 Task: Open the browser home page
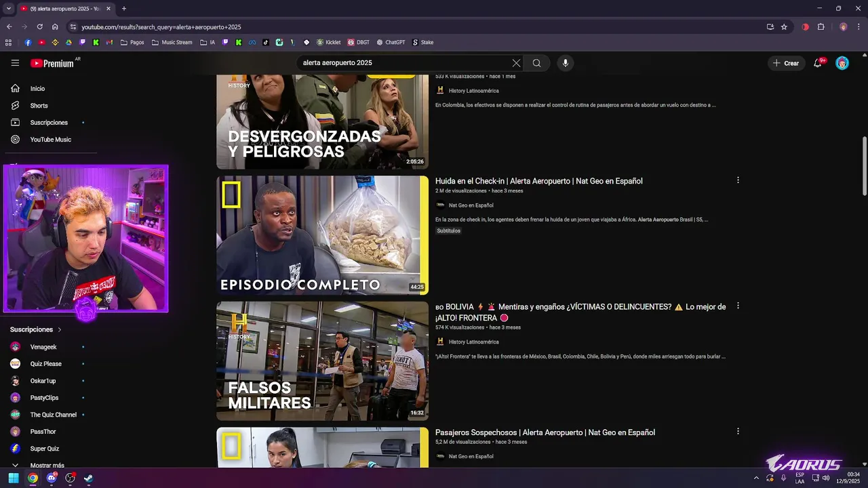(x=55, y=27)
